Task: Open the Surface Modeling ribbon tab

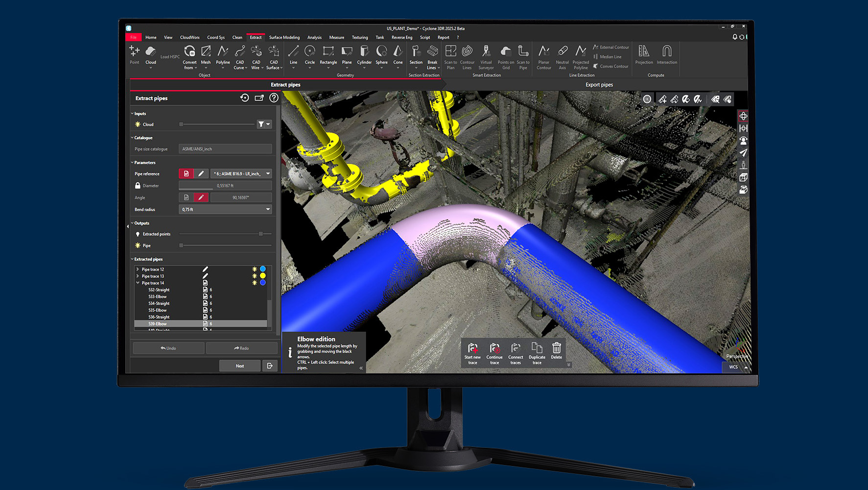Action: click(x=284, y=37)
